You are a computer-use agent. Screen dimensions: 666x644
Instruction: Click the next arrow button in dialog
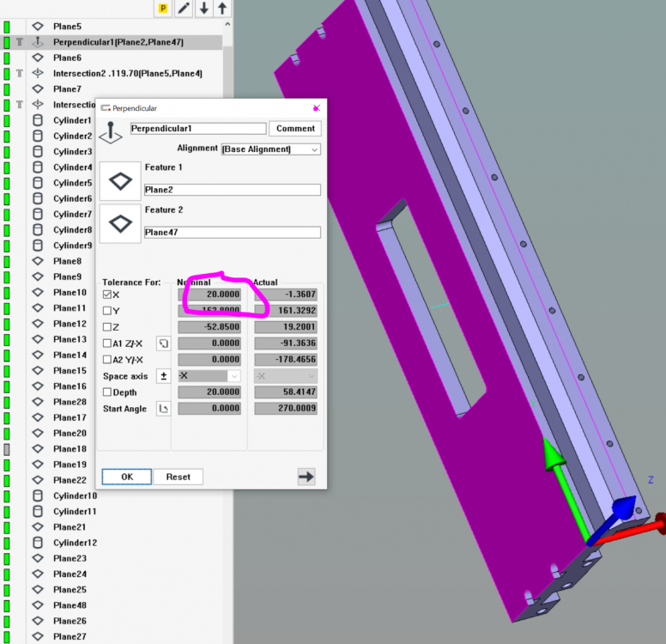coord(306,477)
